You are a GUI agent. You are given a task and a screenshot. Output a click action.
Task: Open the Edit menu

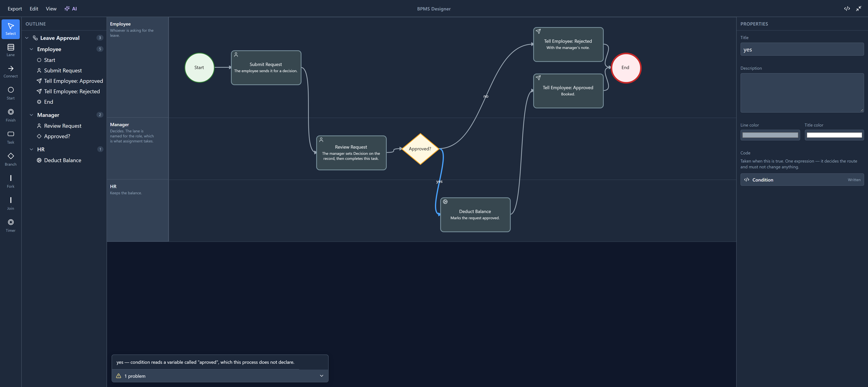click(34, 9)
